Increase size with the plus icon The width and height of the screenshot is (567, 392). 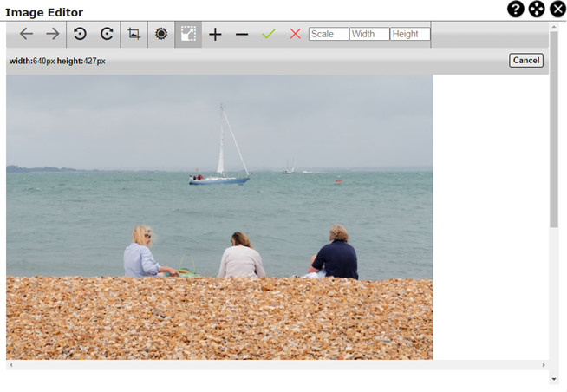click(x=215, y=34)
